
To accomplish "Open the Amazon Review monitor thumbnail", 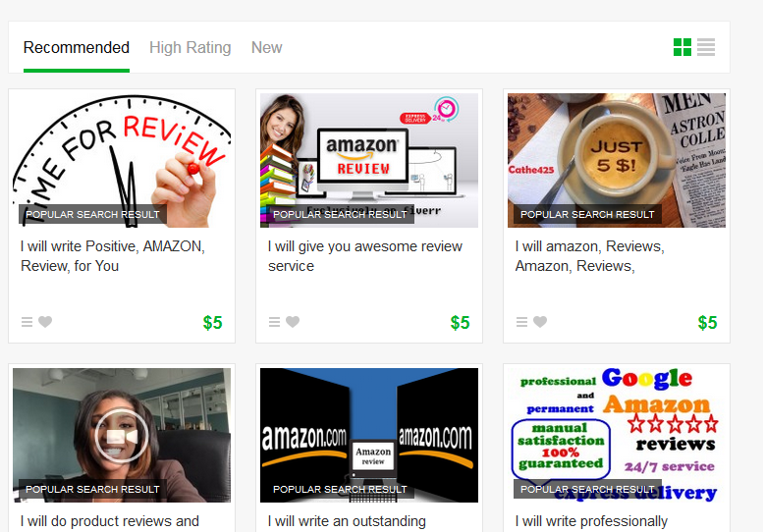I will tap(369, 160).
